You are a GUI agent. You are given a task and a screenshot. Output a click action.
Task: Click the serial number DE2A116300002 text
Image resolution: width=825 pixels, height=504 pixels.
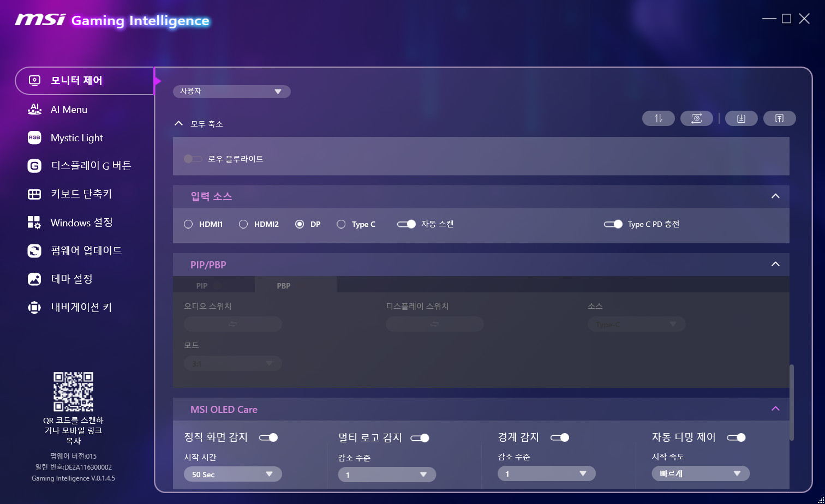pyautogui.click(x=73, y=467)
